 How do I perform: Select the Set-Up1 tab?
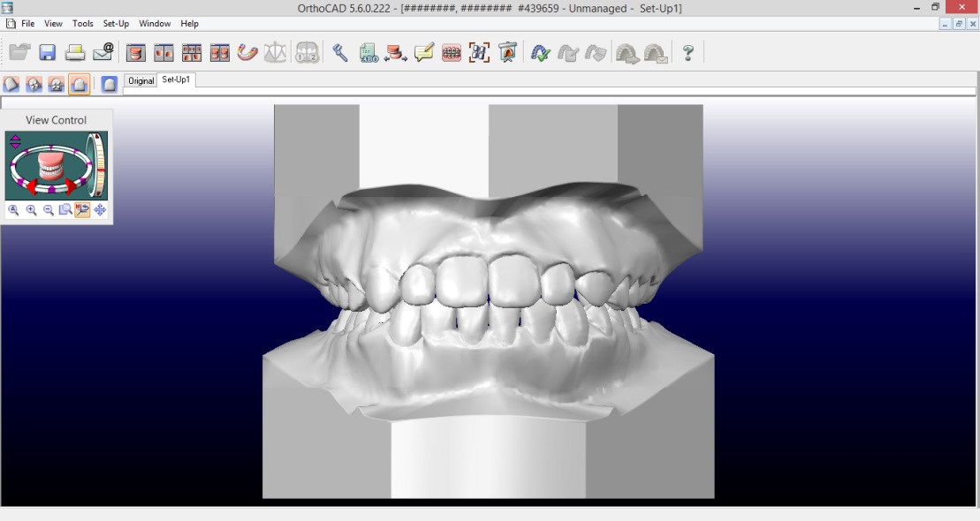[x=176, y=80]
